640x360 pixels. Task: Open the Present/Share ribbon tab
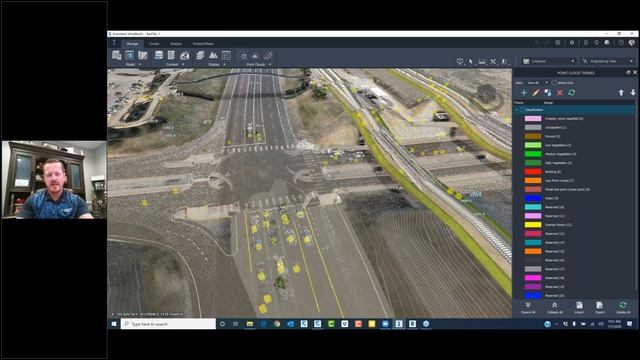203,44
